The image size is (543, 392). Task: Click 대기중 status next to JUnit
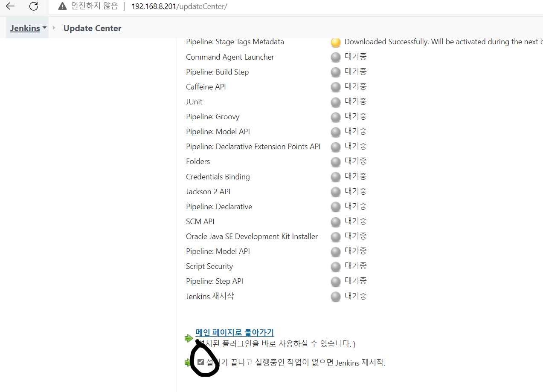[356, 101]
